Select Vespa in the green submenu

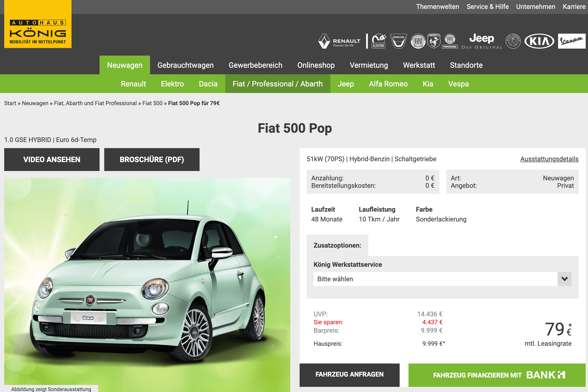458,84
